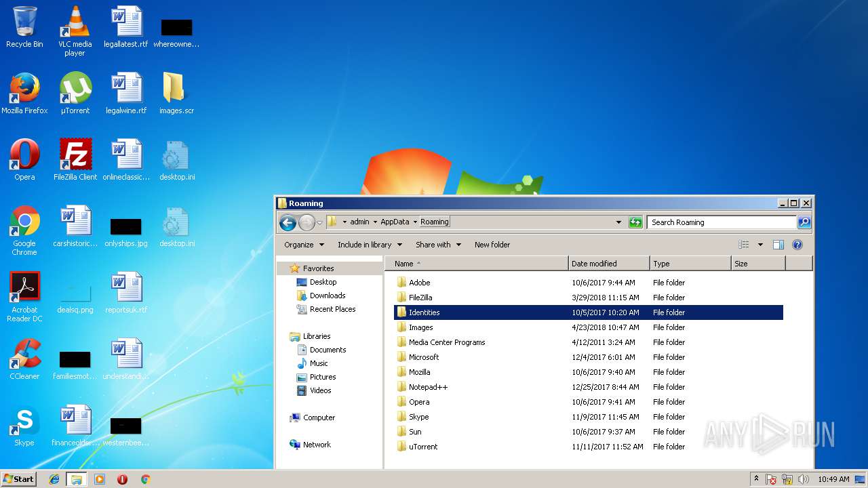The height and width of the screenshot is (488, 868).
Task: Click clock showing 10:49 AM
Action: click(833, 479)
